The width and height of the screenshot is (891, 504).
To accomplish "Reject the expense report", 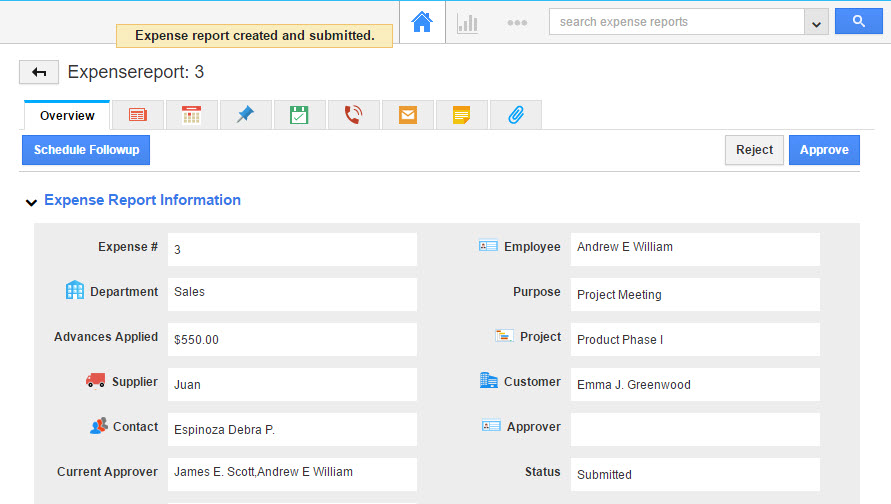I will coord(754,150).
